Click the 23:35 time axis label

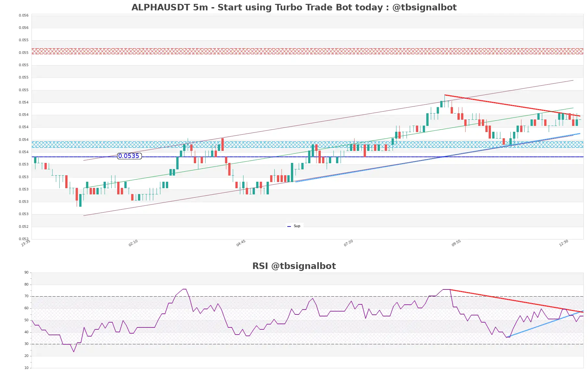[x=26, y=243]
